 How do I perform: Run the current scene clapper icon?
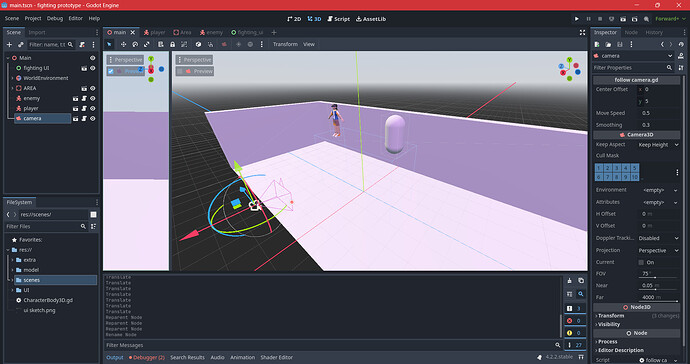[x=623, y=19]
